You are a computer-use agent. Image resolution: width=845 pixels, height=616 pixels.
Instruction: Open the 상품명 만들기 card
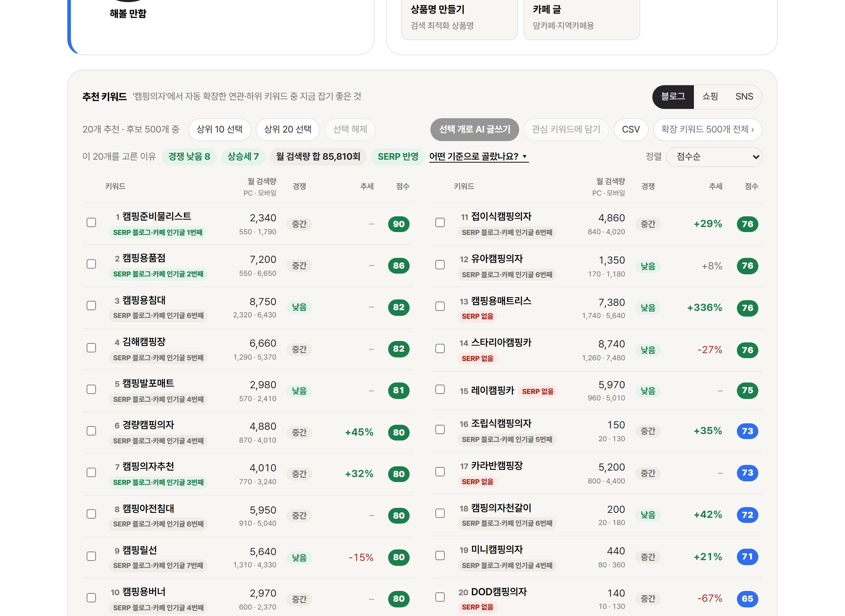coord(459,19)
